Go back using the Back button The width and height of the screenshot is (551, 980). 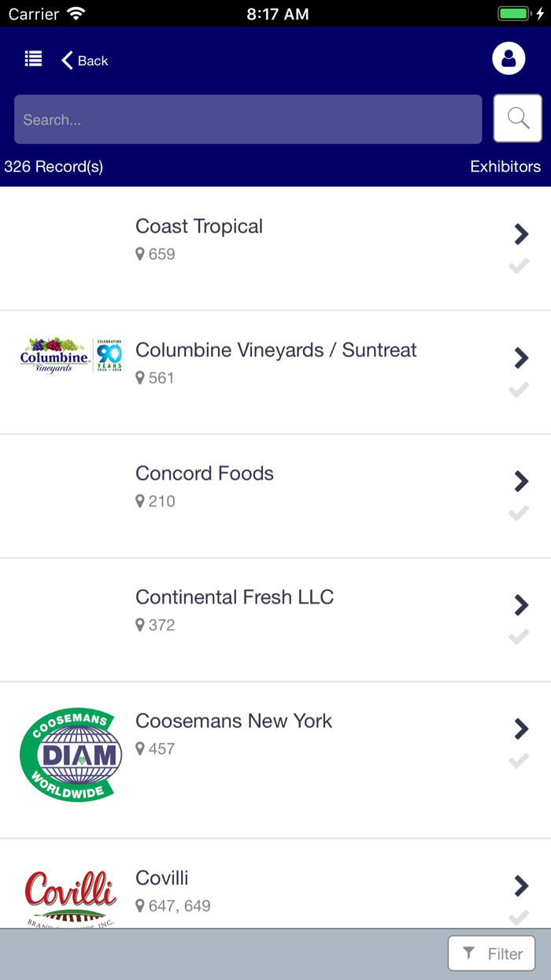[83, 60]
